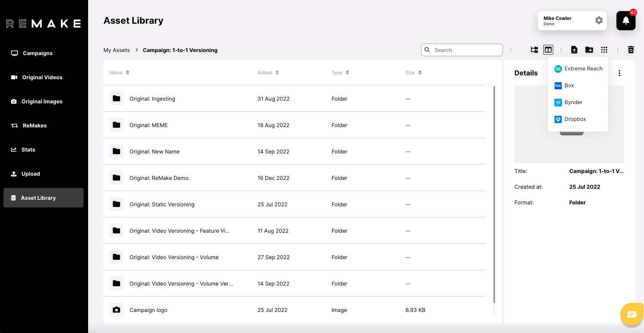Open account settings gear

[x=599, y=20]
